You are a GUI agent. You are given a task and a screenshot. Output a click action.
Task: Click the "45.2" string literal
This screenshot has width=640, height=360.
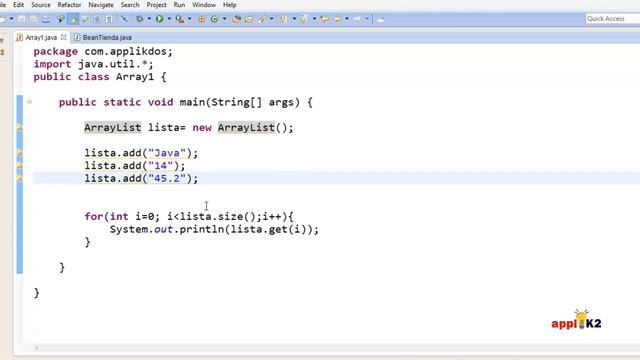pyautogui.click(x=167, y=178)
